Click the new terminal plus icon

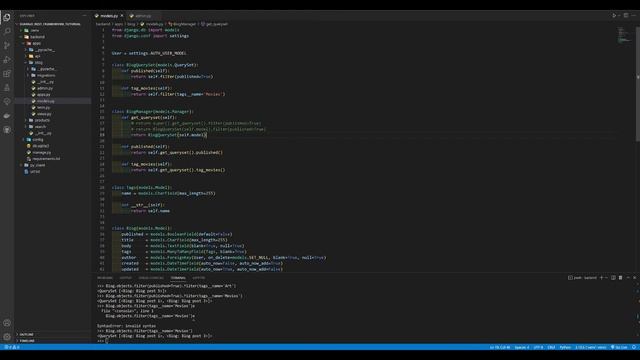(x=601, y=278)
